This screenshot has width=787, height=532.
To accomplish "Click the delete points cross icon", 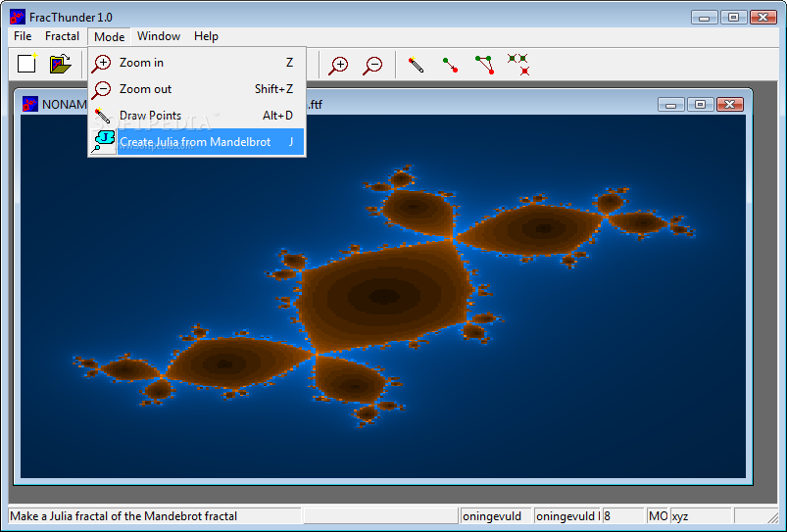I will (518, 65).
